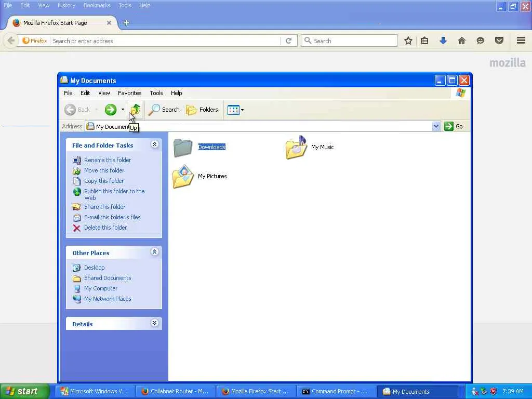This screenshot has width=532, height=399.
Task: Open the Favorites menu
Action: (129, 93)
